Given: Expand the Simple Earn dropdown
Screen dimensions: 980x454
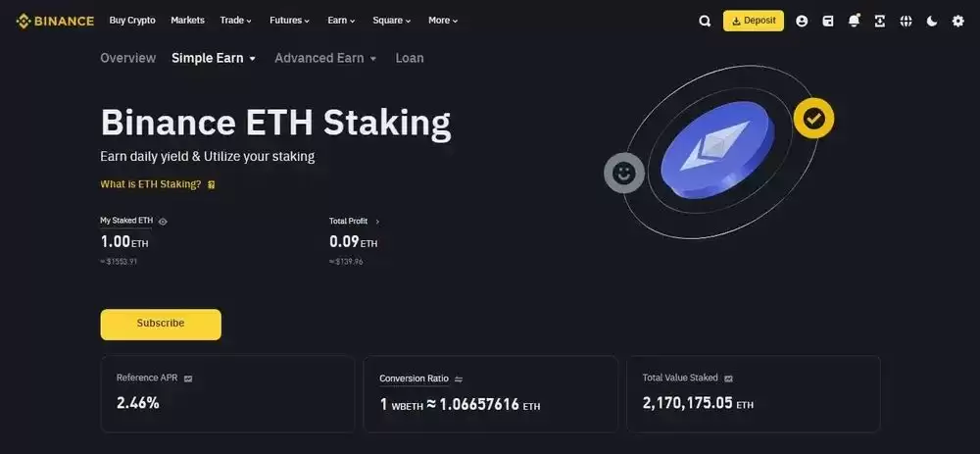Looking at the screenshot, I should 214,58.
